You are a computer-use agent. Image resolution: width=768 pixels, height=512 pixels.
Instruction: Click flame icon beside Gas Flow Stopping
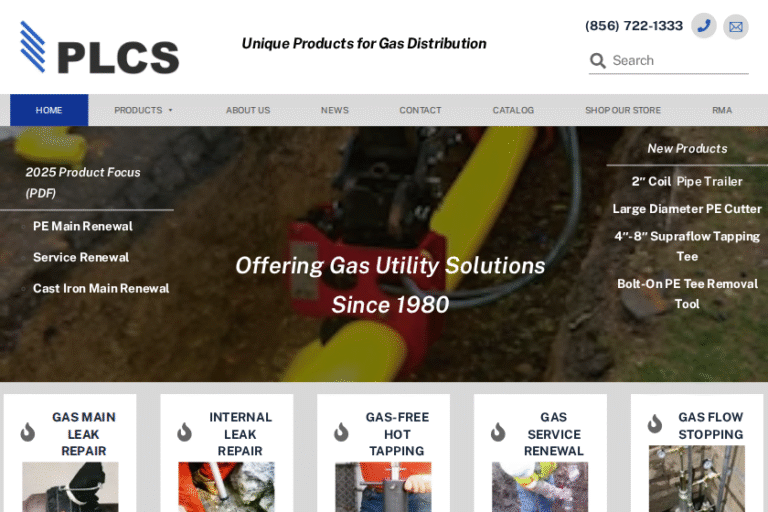click(x=655, y=424)
